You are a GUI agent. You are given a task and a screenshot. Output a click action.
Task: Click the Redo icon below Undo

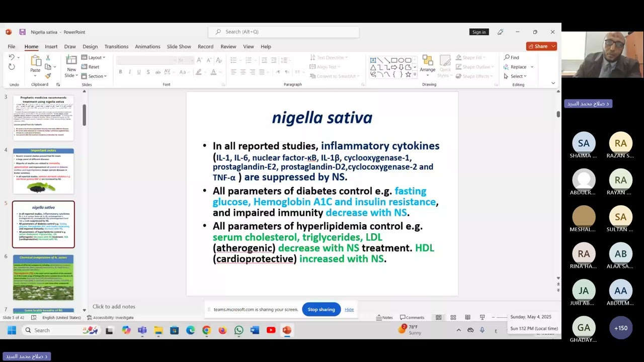tap(12, 66)
